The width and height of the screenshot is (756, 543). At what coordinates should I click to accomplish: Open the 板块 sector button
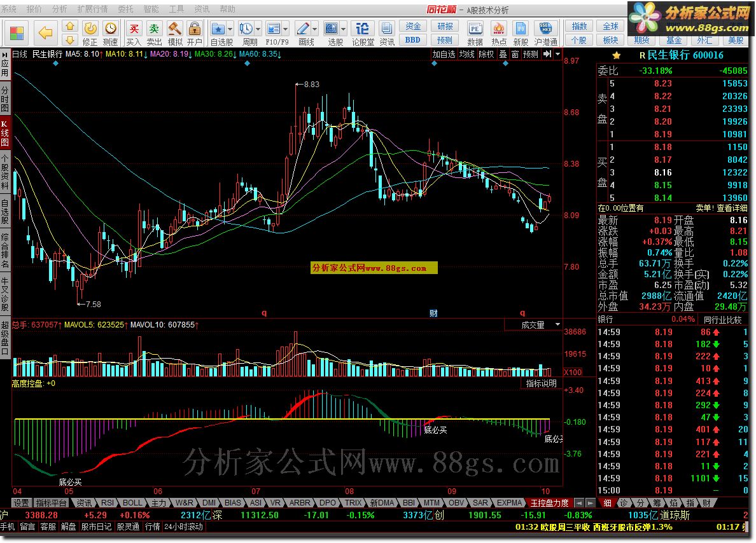click(610, 40)
